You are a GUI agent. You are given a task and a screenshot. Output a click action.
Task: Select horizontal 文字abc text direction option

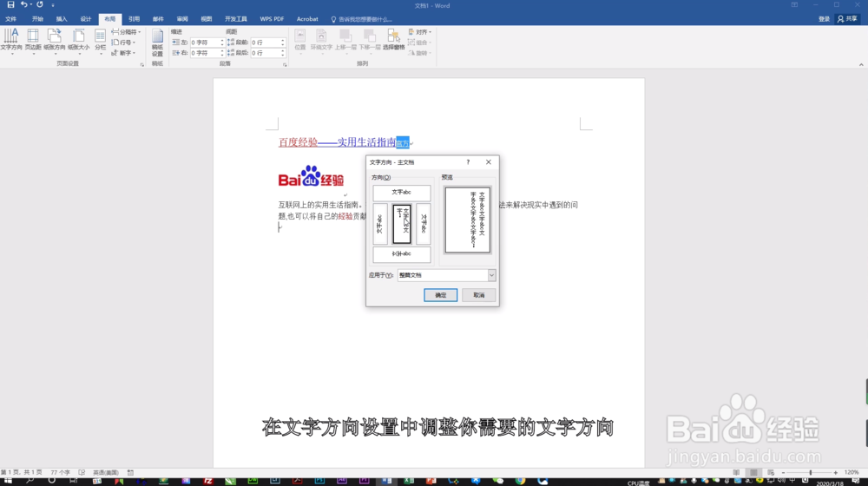coord(401,193)
